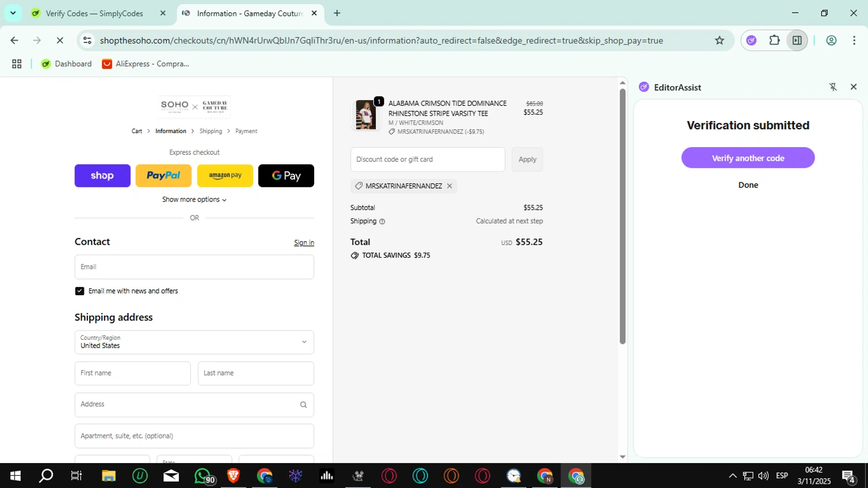The height and width of the screenshot is (488, 868).
Task: Open the purple EditorAssist extension icon
Action: [x=751, y=41]
